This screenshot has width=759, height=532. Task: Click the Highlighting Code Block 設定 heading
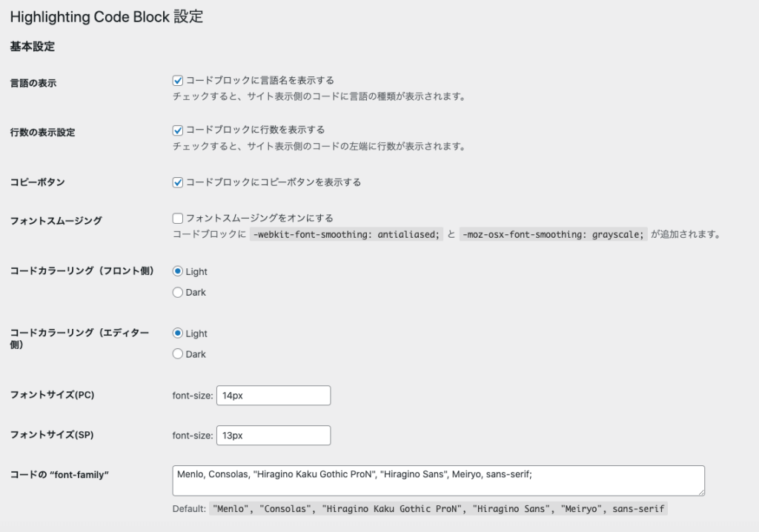click(x=107, y=17)
